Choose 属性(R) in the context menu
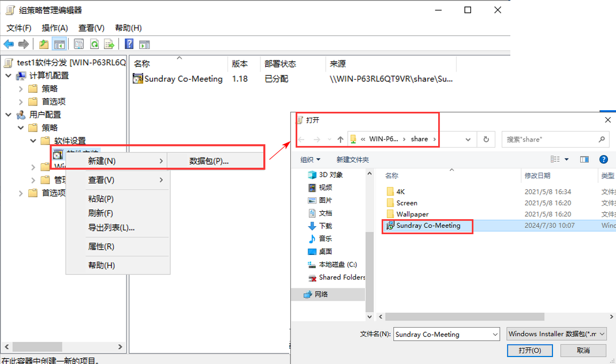This screenshot has height=364, width=616. pyautogui.click(x=117, y=246)
